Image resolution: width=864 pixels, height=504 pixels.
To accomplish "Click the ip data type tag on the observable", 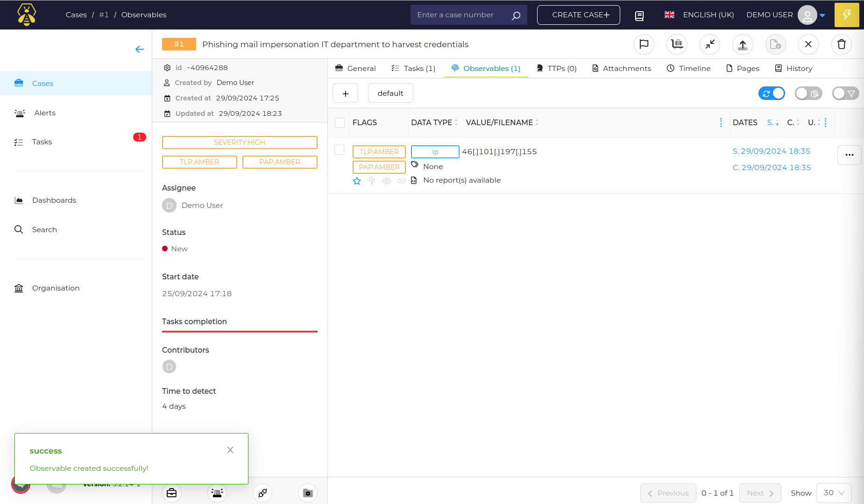I will pyautogui.click(x=435, y=152).
